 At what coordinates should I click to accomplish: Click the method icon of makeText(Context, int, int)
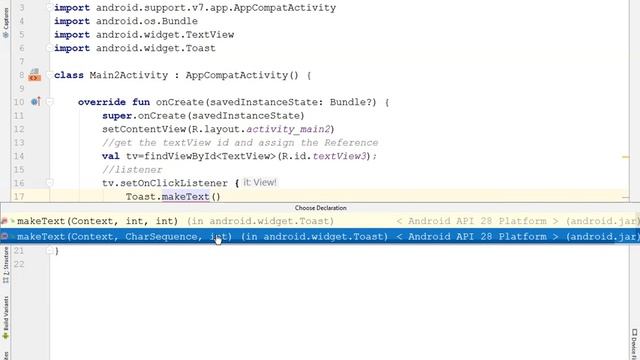[x=4, y=221]
